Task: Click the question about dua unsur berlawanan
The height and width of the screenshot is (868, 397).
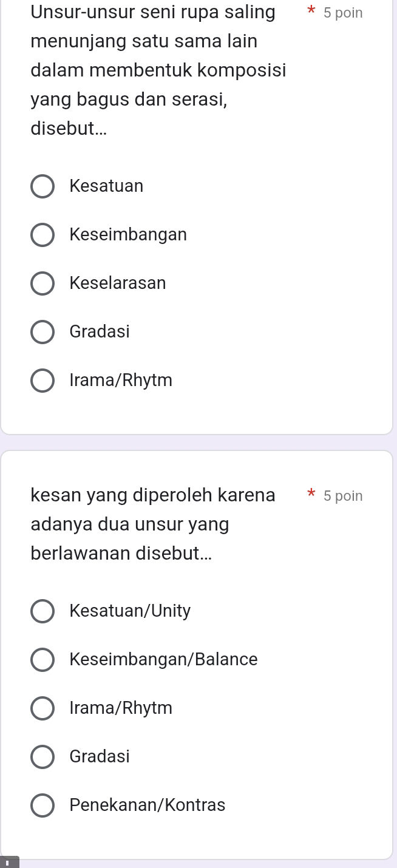Action: pyautogui.click(x=152, y=523)
